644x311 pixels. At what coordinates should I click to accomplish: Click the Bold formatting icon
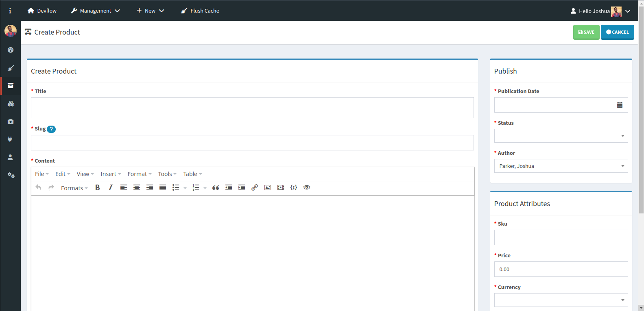point(98,187)
